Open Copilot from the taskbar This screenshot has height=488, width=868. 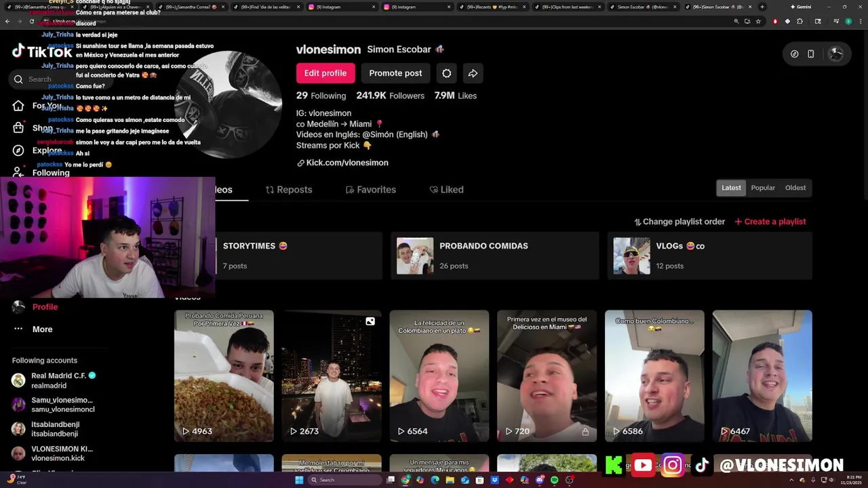coord(420,480)
